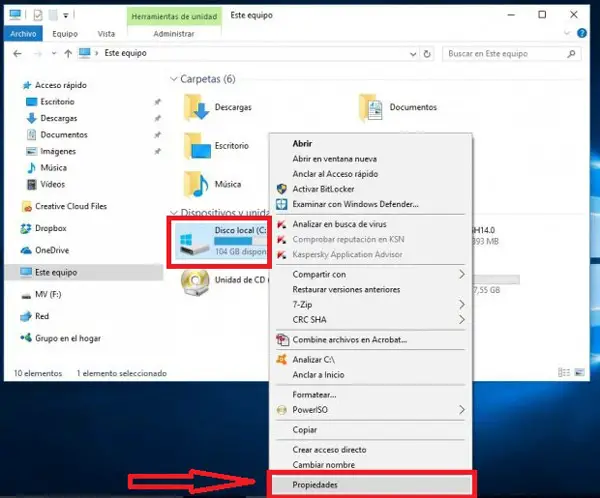Open OneDrive in the sidebar

(x=52, y=250)
